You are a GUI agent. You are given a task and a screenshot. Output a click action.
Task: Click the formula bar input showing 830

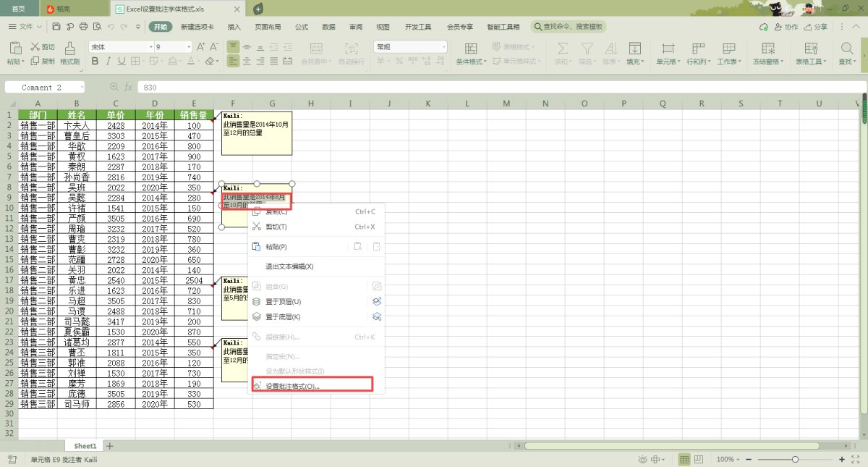(x=434, y=87)
